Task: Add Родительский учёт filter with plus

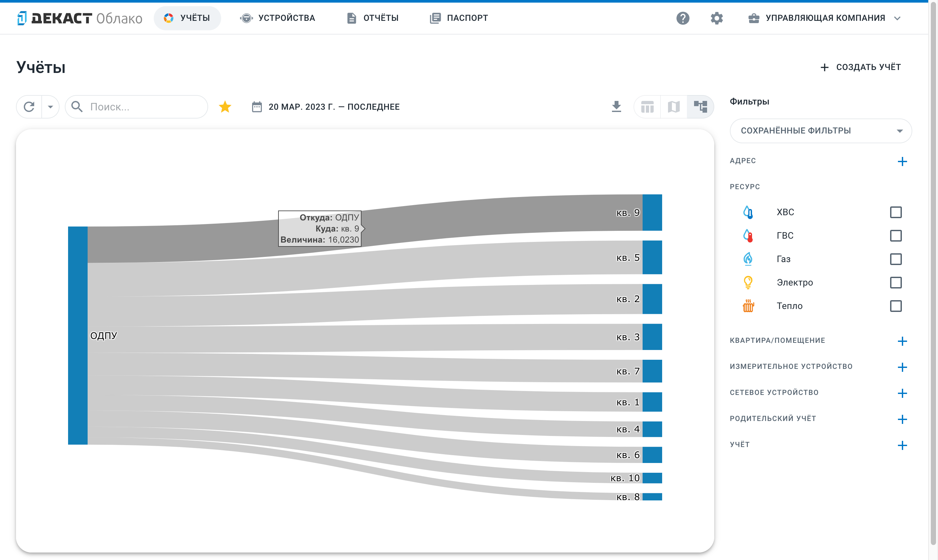Action: point(902,419)
